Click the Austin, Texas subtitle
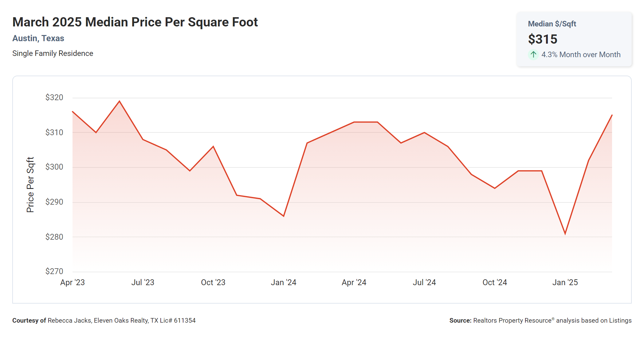The height and width of the screenshot is (338, 644). pos(38,38)
